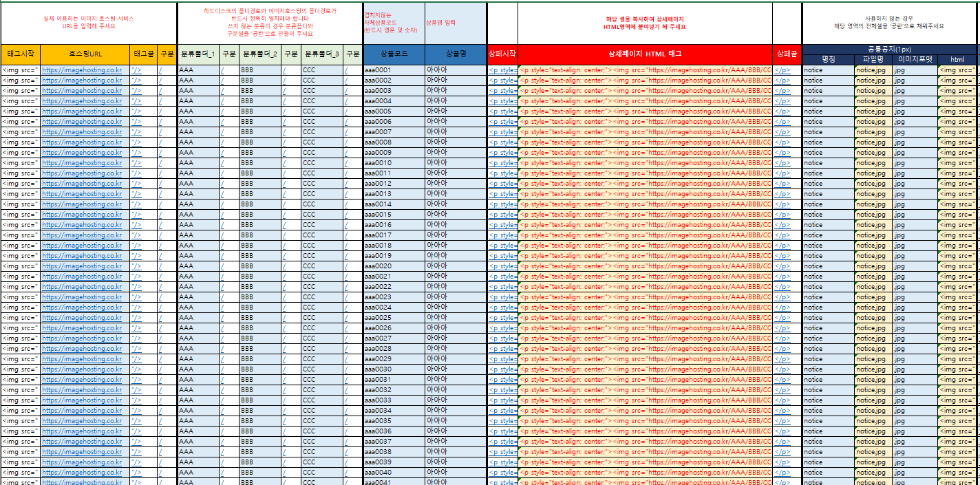Click the 상품명 입력 note cell
The height and width of the screenshot is (485, 980).
(x=456, y=23)
